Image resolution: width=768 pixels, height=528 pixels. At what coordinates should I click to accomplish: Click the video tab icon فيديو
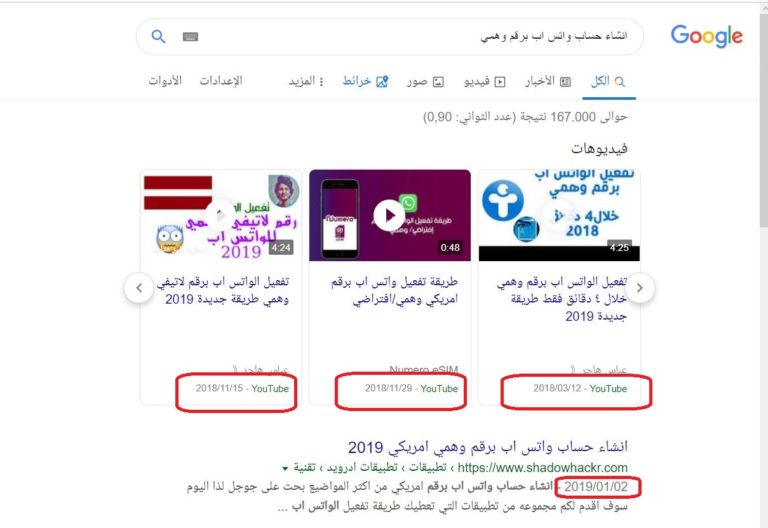500,82
